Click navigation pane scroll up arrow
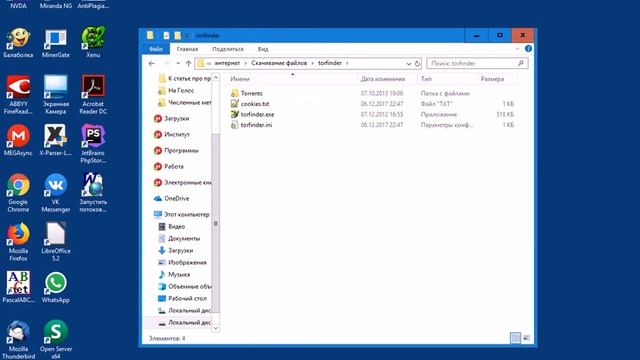The height and width of the screenshot is (360, 640). click(x=216, y=77)
